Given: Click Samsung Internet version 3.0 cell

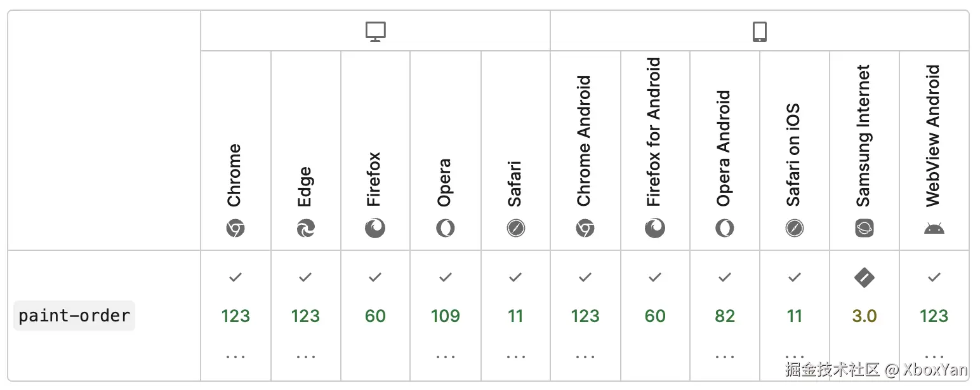Looking at the screenshot, I should pos(864,316).
